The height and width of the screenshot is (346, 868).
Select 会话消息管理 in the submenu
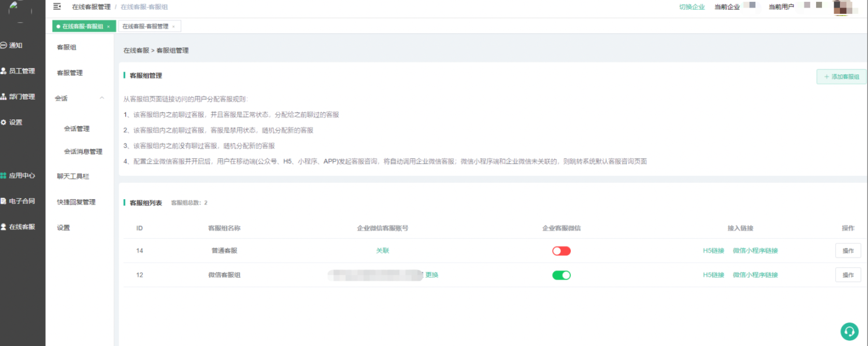point(83,151)
